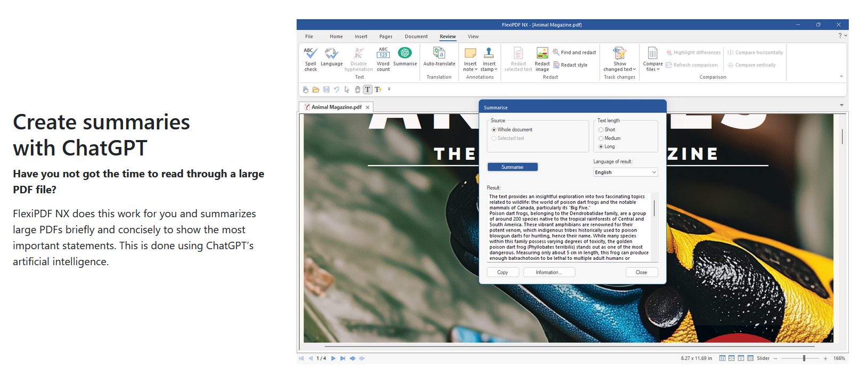The image size is (868, 369).
Task: Click the touch mode hand icon
Action: [x=305, y=89]
